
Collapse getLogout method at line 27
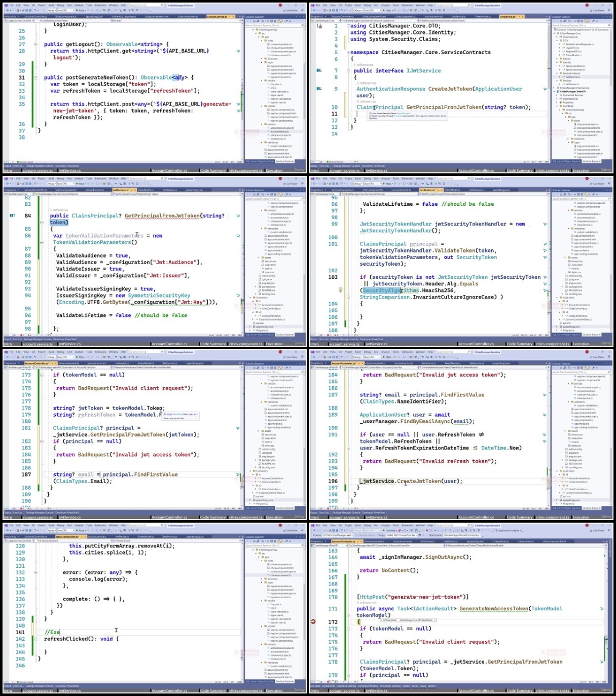point(35,44)
